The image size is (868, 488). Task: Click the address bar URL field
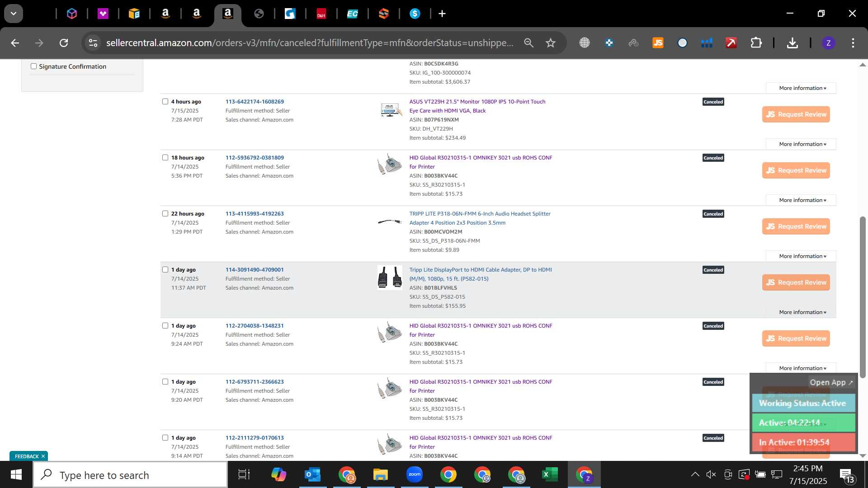(310, 43)
